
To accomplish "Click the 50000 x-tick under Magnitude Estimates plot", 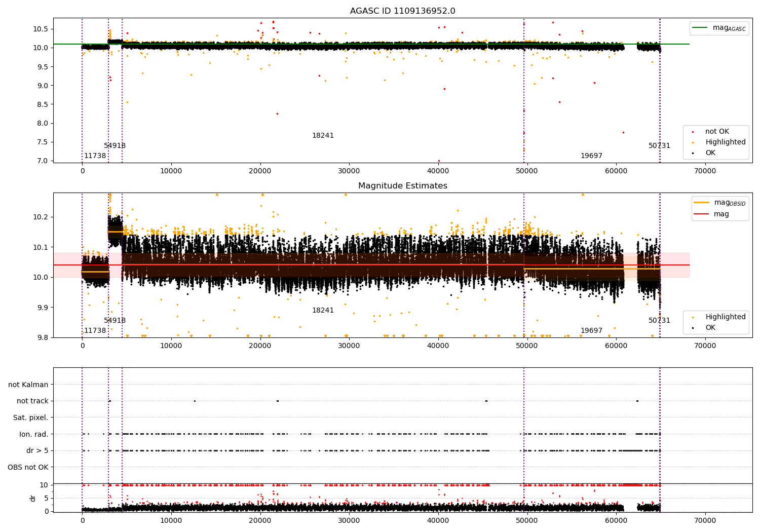I will 527,346.
